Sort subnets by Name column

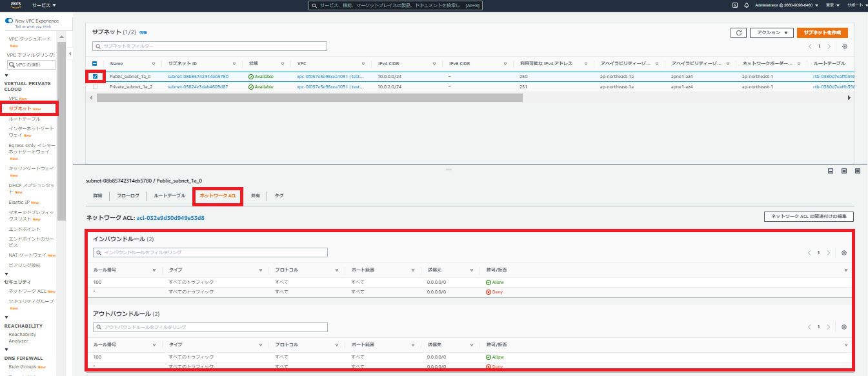tap(154, 64)
